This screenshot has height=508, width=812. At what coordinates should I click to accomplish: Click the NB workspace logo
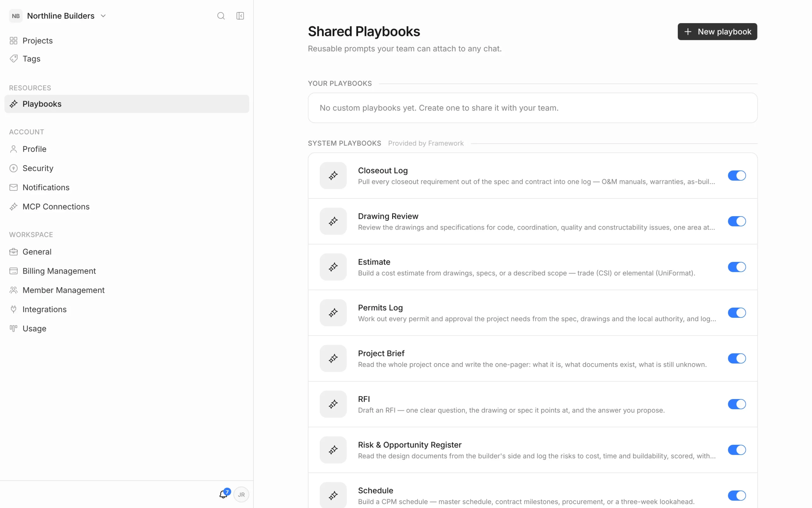(16, 16)
